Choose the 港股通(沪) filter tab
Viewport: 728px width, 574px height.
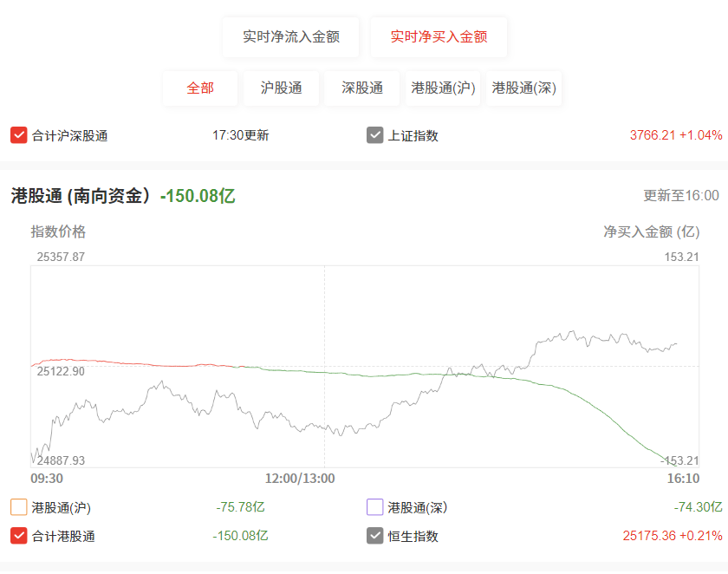tap(443, 88)
